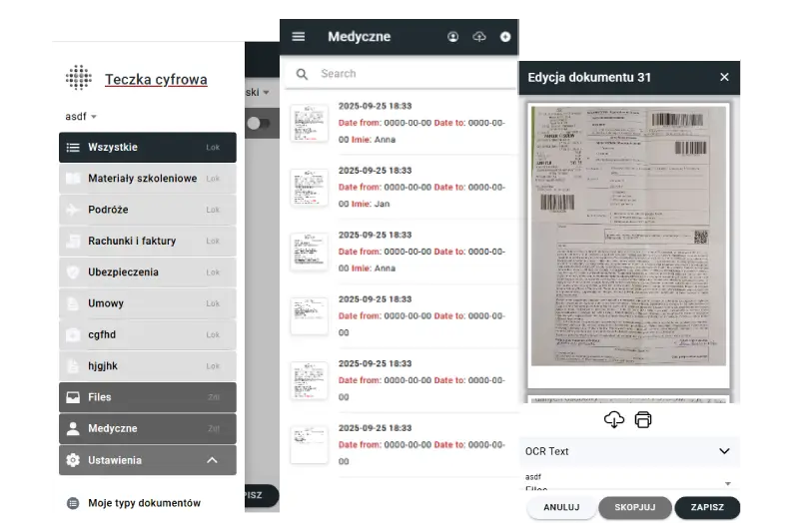Click the cloud upload icon in header
This screenshot has height=532, width=799.
click(x=479, y=37)
